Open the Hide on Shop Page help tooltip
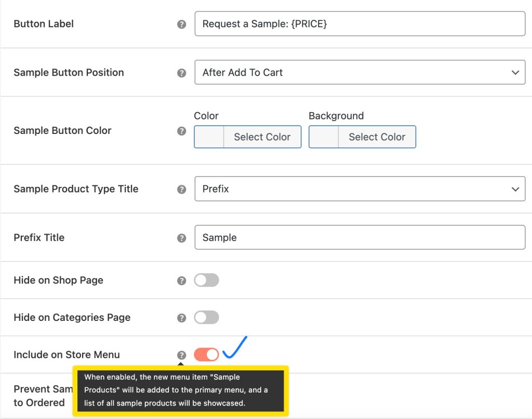Image resolution: width=532 pixels, height=419 pixels. pyautogui.click(x=181, y=280)
